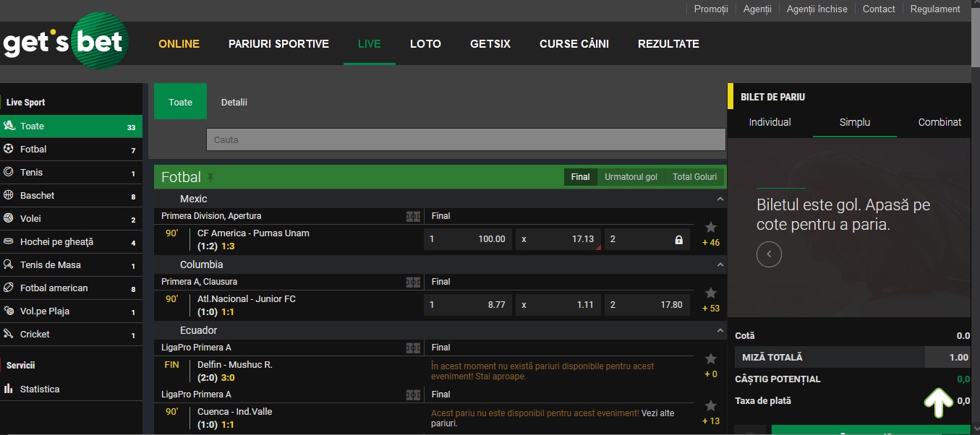The image size is (980, 435).
Task: Go to the LIVE section
Action: [x=369, y=44]
